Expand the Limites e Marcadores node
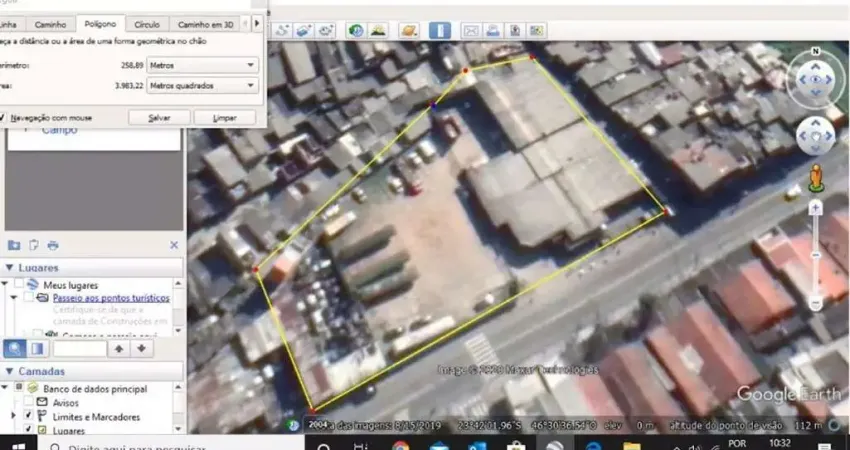This screenshot has height=450, width=850. coord(13,416)
